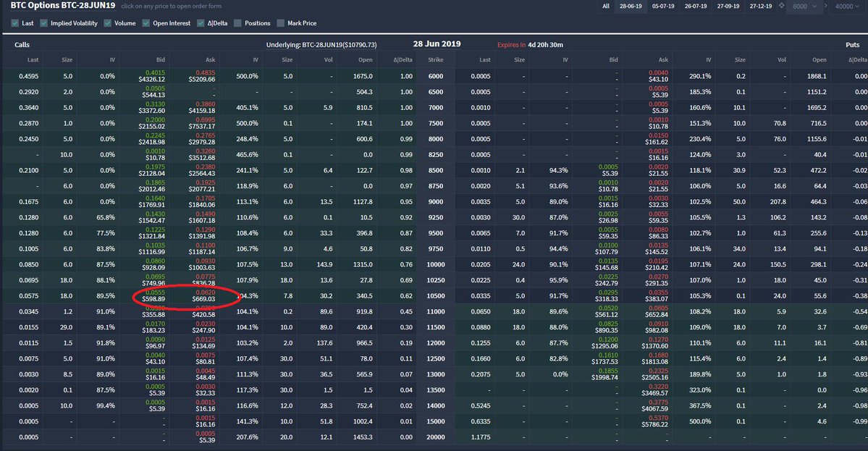The height and width of the screenshot is (451, 868).
Task: Enable the Mark Price checkbox
Action: [x=281, y=23]
